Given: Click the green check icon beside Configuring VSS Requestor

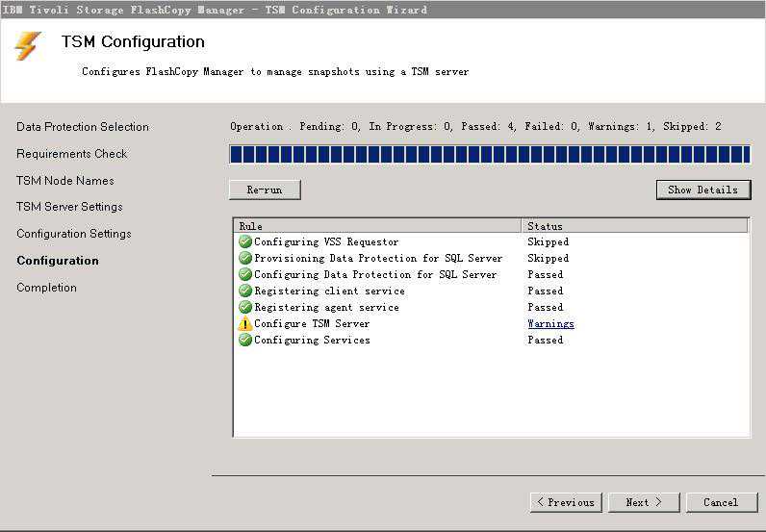Looking at the screenshot, I should [x=244, y=242].
